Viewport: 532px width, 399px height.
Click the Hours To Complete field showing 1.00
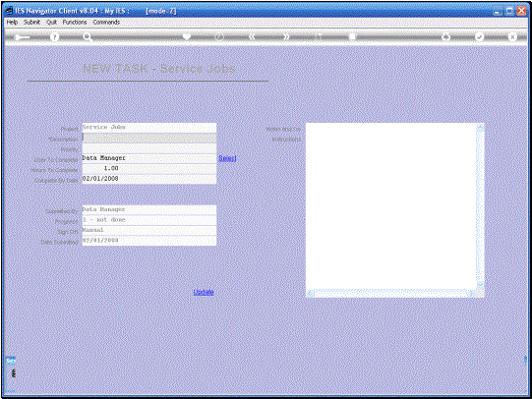click(x=149, y=168)
